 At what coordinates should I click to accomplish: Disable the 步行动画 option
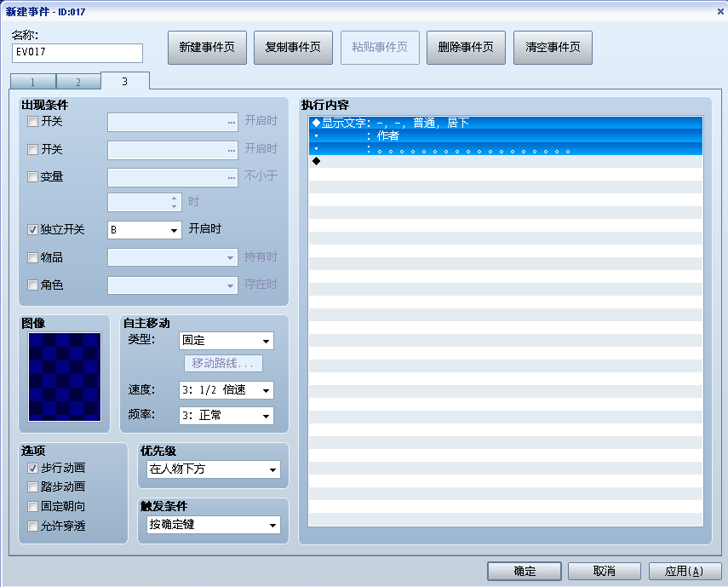click(32, 468)
